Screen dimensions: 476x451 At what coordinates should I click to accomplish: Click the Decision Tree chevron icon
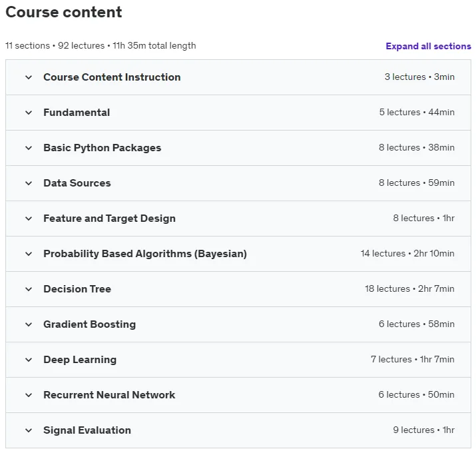coord(29,289)
